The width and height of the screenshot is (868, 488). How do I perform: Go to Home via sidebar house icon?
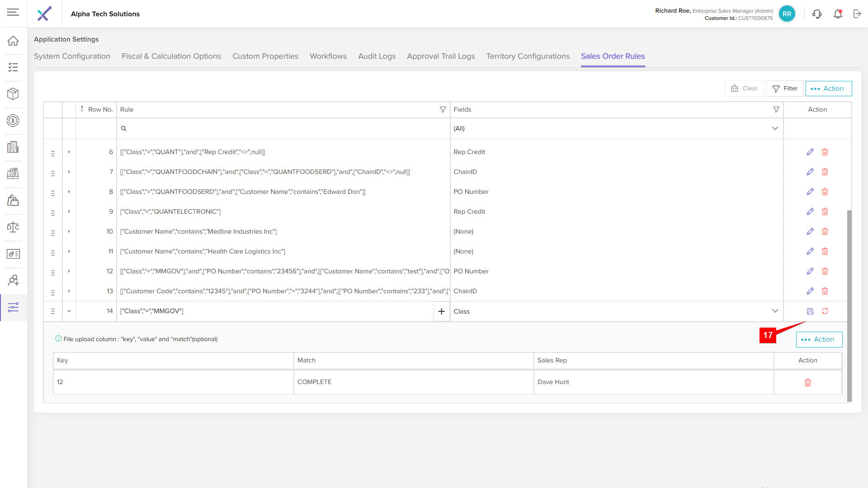tap(13, 41)
